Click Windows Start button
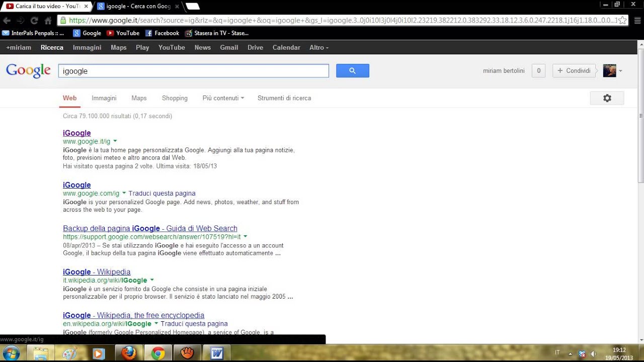 click(11, 353)
